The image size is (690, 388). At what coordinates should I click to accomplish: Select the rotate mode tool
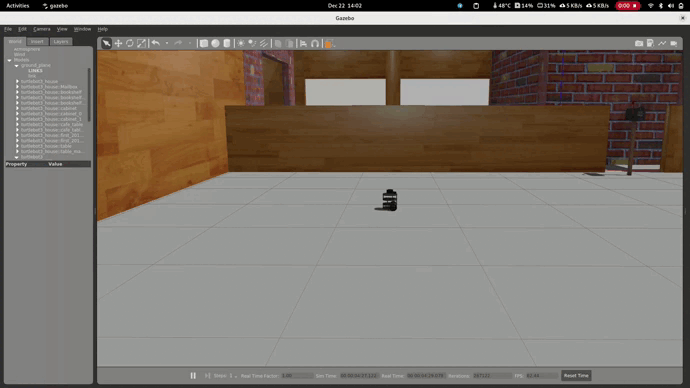click(129, 43)
